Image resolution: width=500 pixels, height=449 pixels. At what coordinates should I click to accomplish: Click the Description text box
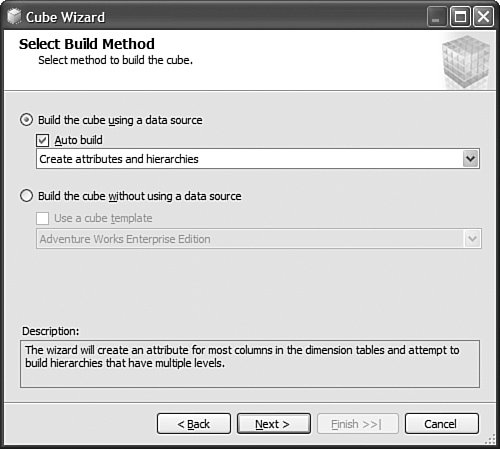coord(250,364)
